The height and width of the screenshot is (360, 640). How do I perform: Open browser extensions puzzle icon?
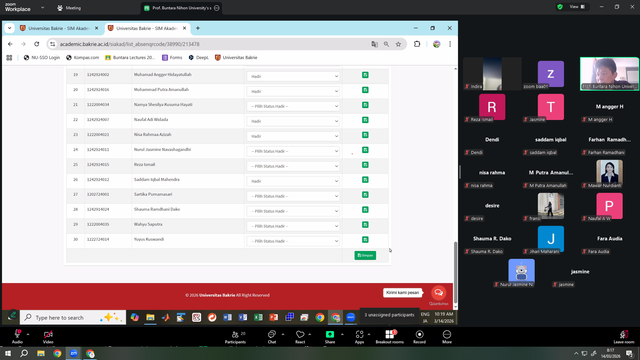(x=417, y=44)
